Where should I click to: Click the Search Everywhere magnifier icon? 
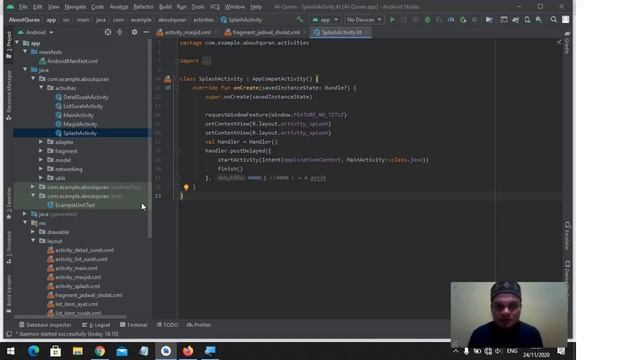click(553, 20)
